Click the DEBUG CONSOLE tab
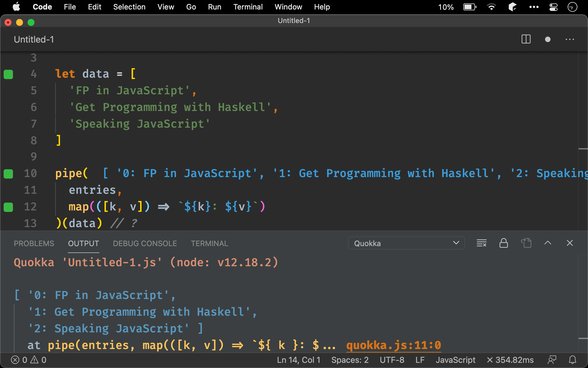The width and height of the screenshot is (588, 368). point(144,243)
